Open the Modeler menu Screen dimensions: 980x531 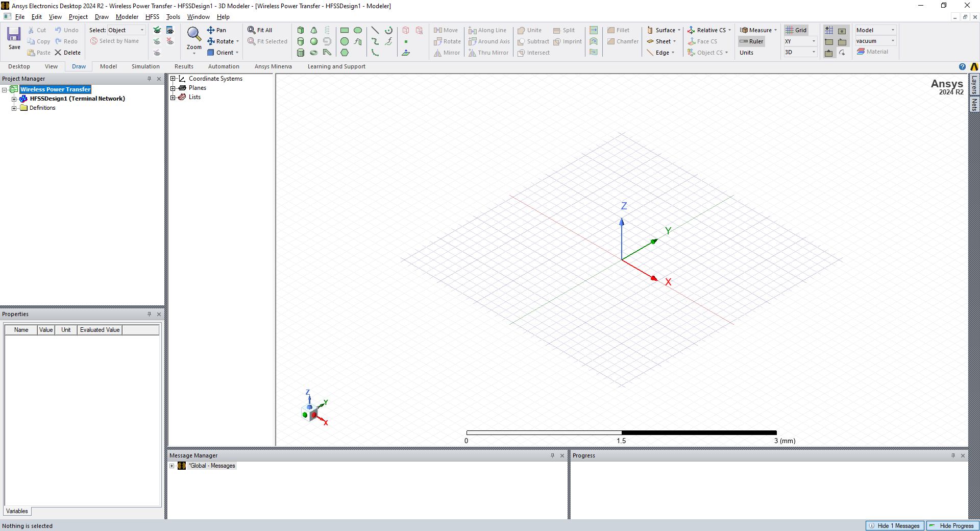(127, 17)
